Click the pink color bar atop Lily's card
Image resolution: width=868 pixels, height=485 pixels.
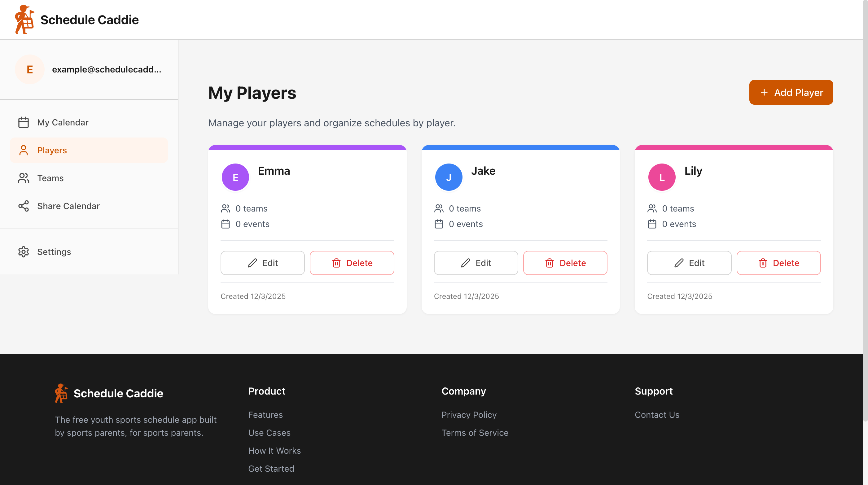[734, 147]
